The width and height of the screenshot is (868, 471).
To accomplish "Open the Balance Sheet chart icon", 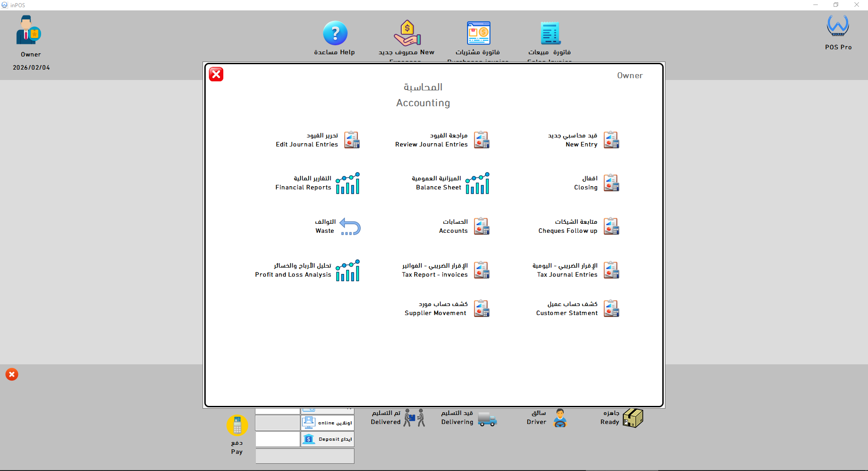I will click(479, 183).
